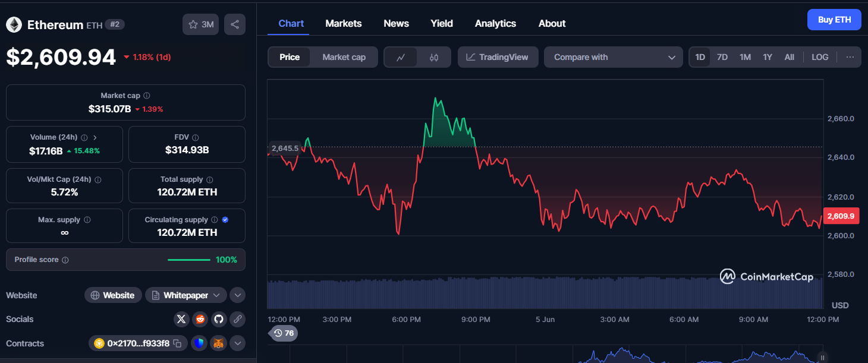Click the 0x2170...f933f8 contract address
The image size is (868, 363).
139,343
